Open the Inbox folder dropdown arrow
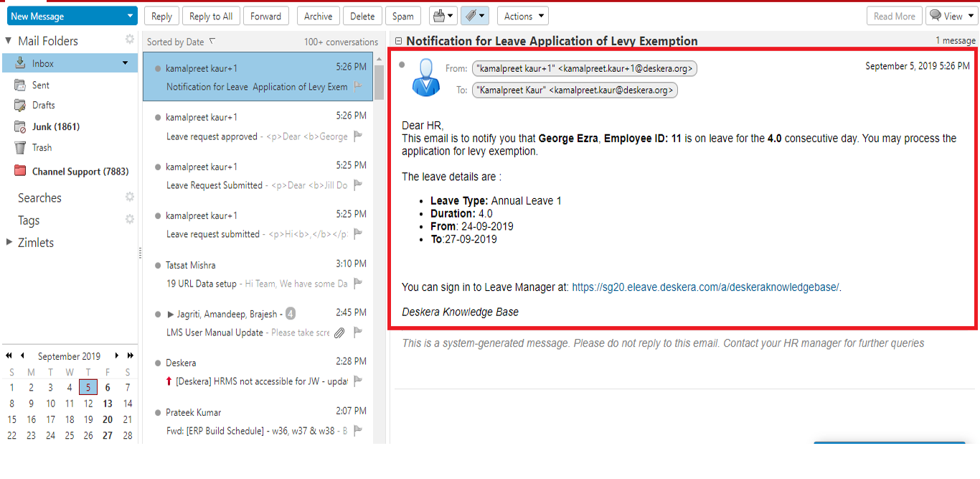 point(126,63)
